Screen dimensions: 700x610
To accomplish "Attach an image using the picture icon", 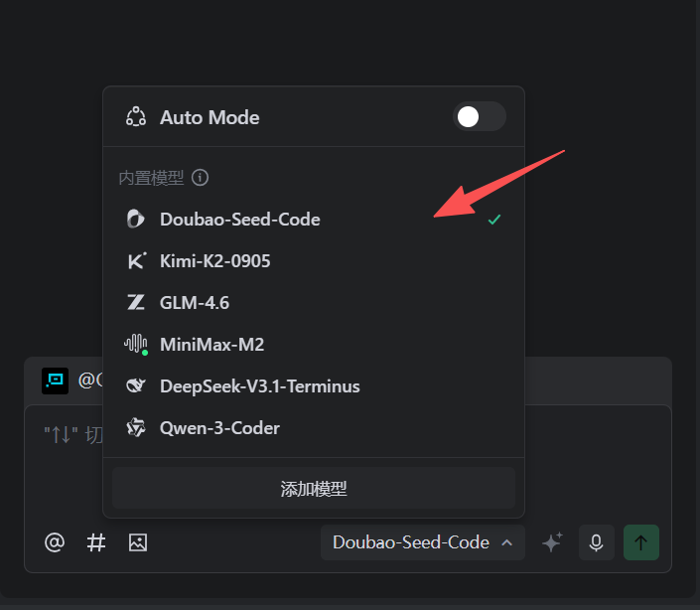I will pos(138,542).
